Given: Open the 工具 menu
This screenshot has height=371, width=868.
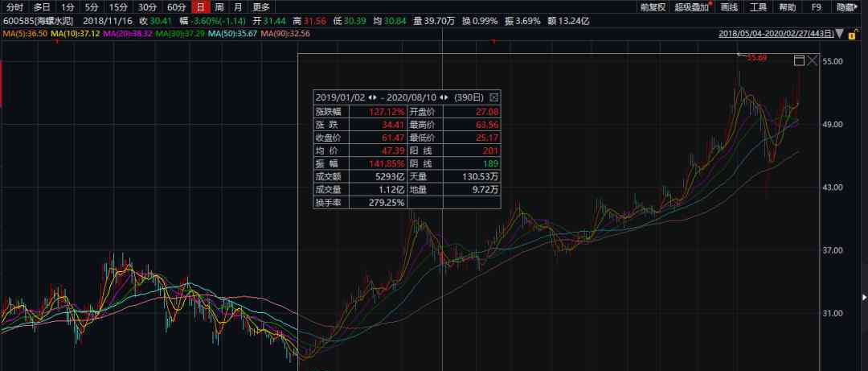Looking at the screenshot, I should (x=758, y=6).
